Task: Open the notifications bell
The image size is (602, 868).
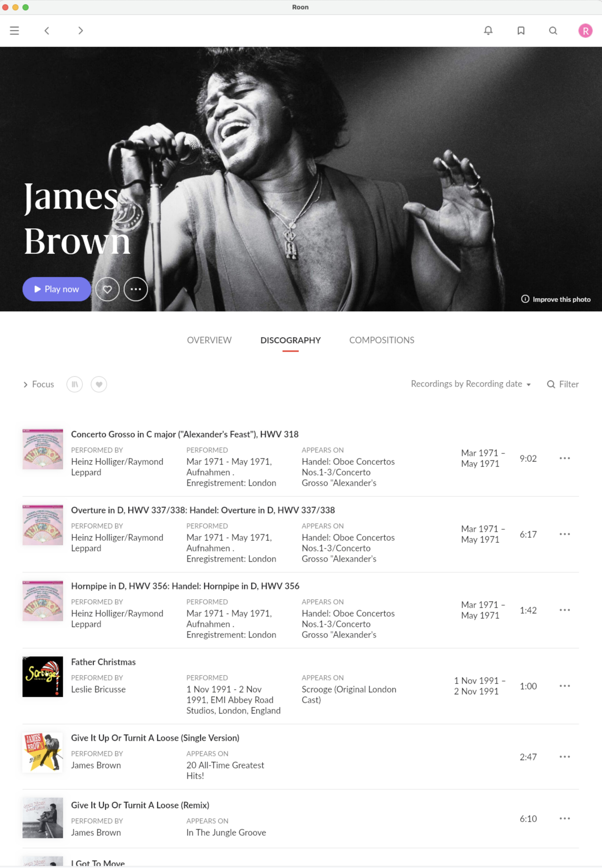Action: (488, 31)
